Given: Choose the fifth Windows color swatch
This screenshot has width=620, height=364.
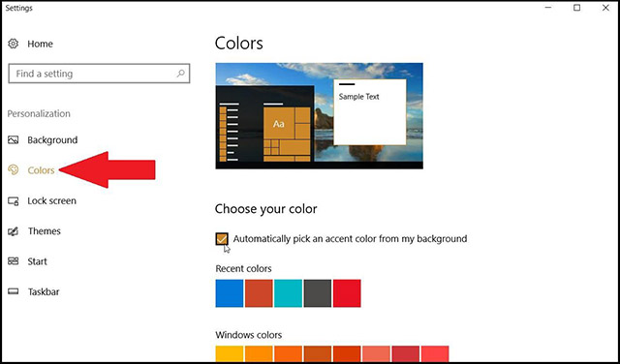Looking at the screenshot, I should (347, 353).
